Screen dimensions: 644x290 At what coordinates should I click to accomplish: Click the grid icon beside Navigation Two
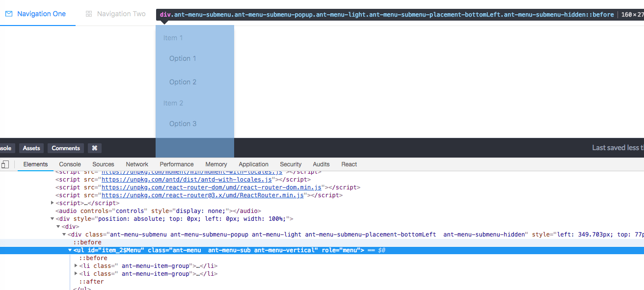coord(89,14)
